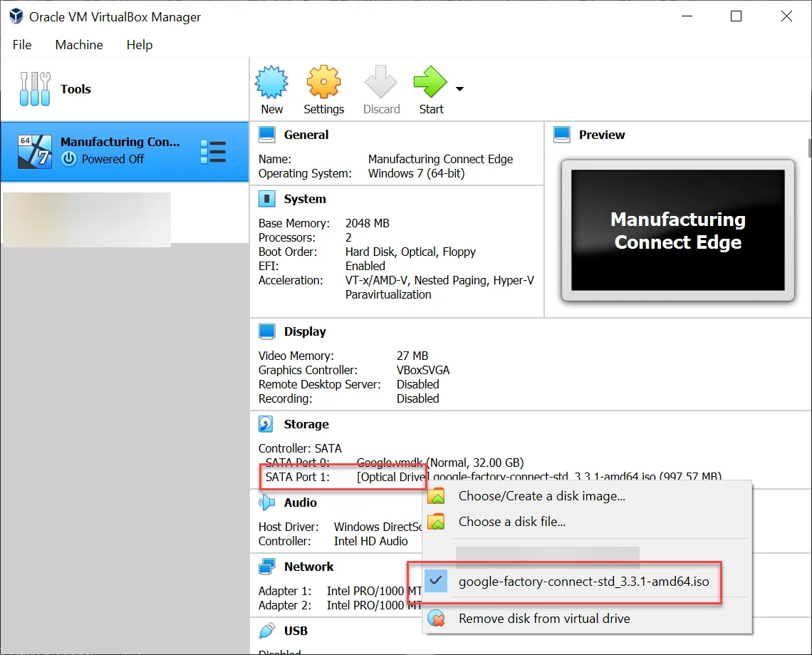This screenshot has height=655, width=812.
Task: Click the Preview section heading
Action: 602,135
